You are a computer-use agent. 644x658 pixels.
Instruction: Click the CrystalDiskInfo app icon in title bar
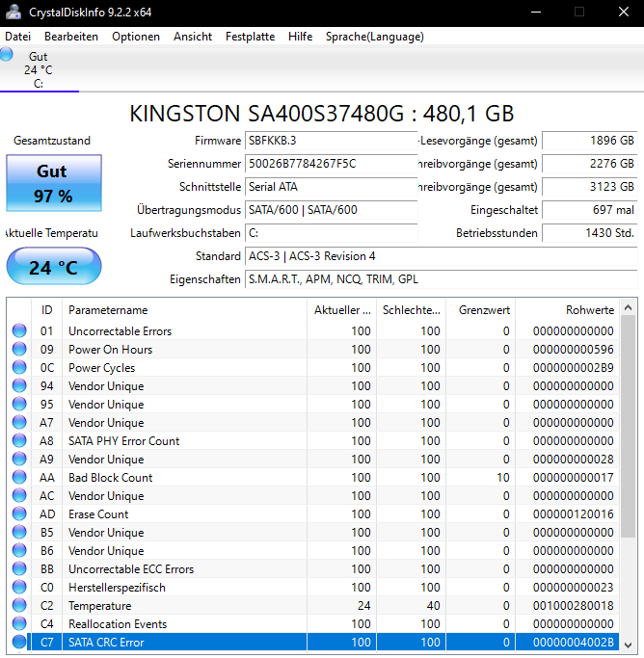[13, 12]
